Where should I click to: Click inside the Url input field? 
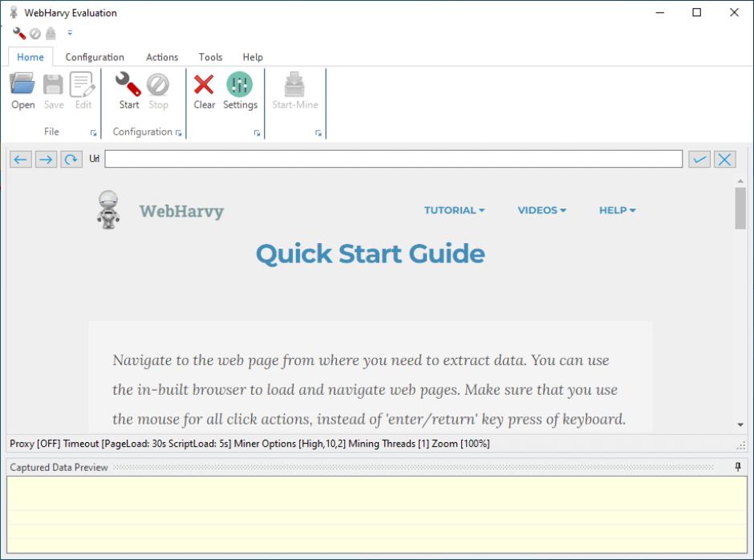tap(393, 159)
